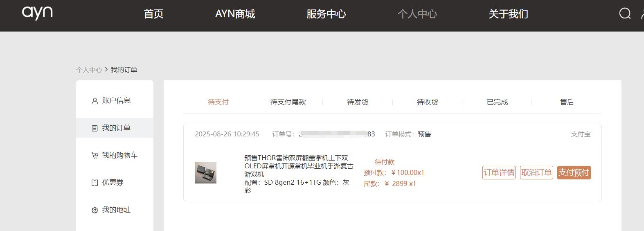This screenshot has width=644, height=231.
Task: Click the 待付款 status text
Action: coord(385,162)
